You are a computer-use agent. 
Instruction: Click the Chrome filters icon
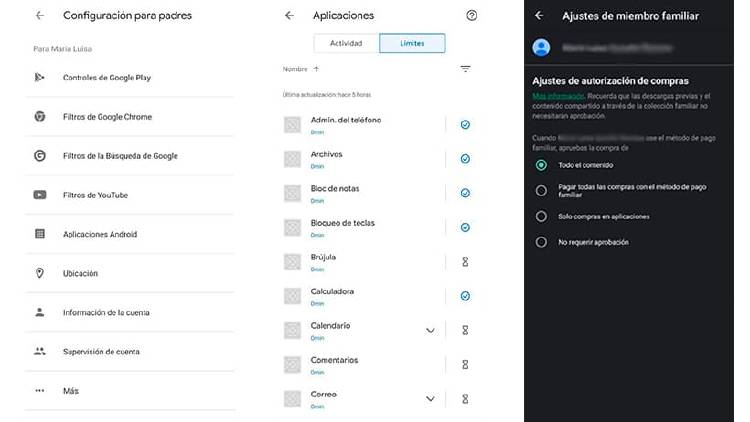pos(39,117)
